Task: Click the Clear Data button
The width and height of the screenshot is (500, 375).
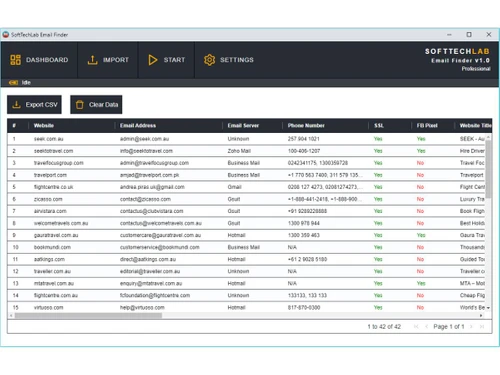Action: 96,105
